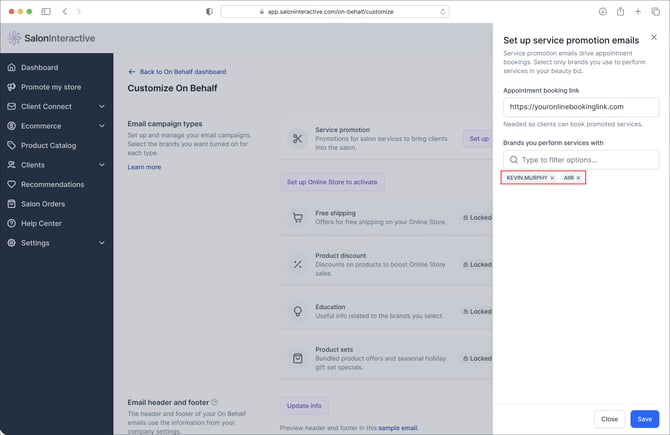The height and width of the screenshot is (435, 670).
Task: Open Help Center in the sidebar
Action: pyautogui.click(x=41, y=223)
